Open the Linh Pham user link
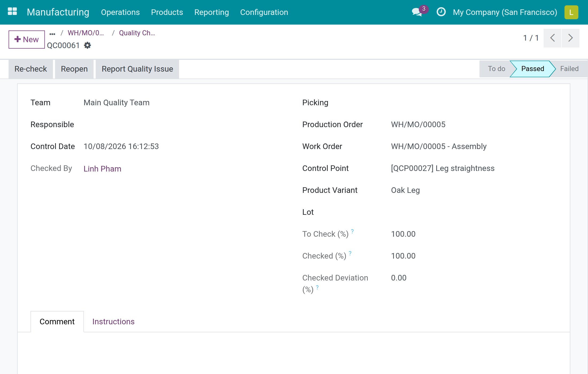Screen dimensions: 588x374 (102, 169)
